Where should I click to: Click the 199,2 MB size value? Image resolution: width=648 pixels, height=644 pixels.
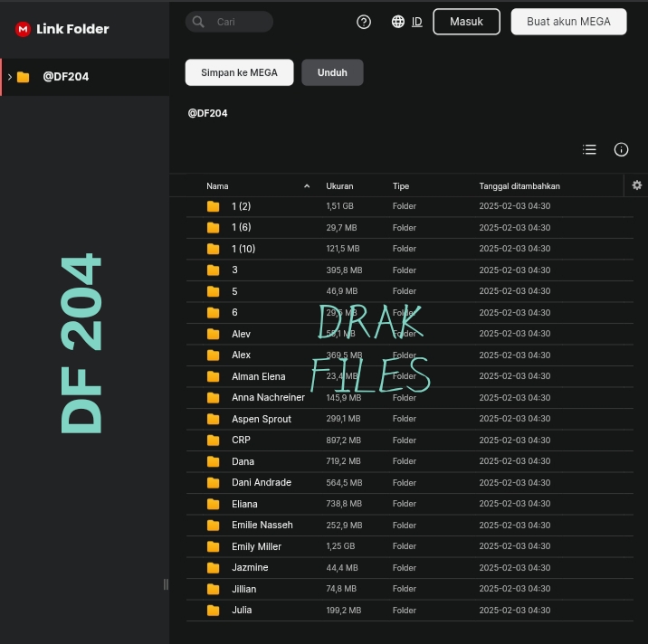tap(343, 611)
